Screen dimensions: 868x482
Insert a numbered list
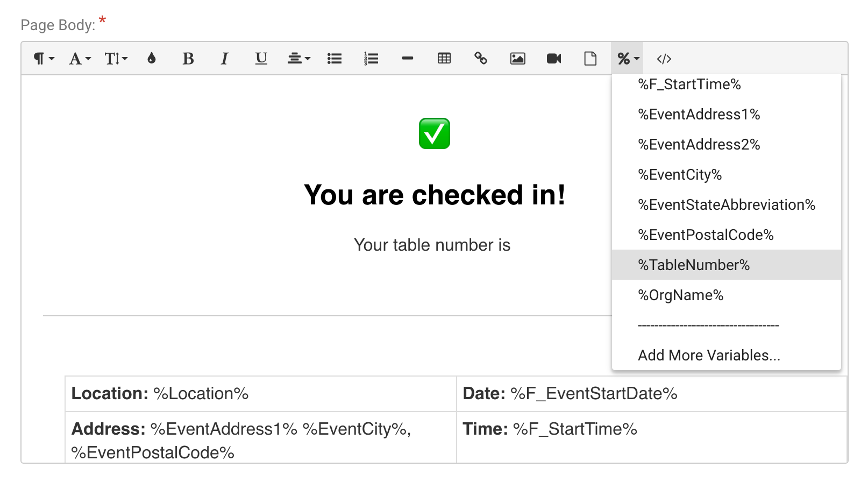[x=371, y=58]
